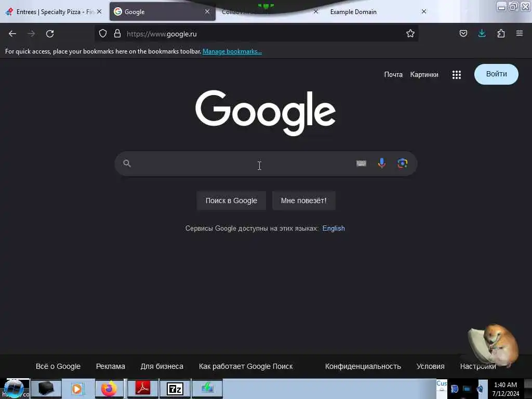Switch to the Entrees Specialty Pizza tab
Screen dimensions: 532x399
54,12
